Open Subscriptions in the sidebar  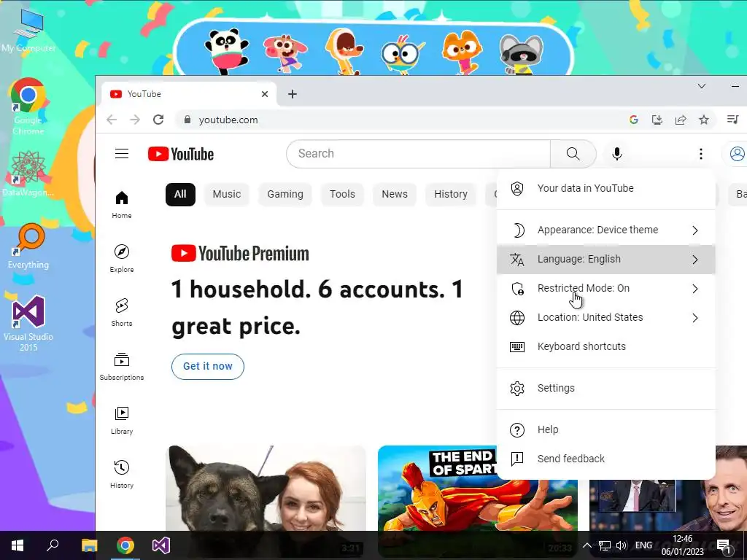click(x=122, y=367)
